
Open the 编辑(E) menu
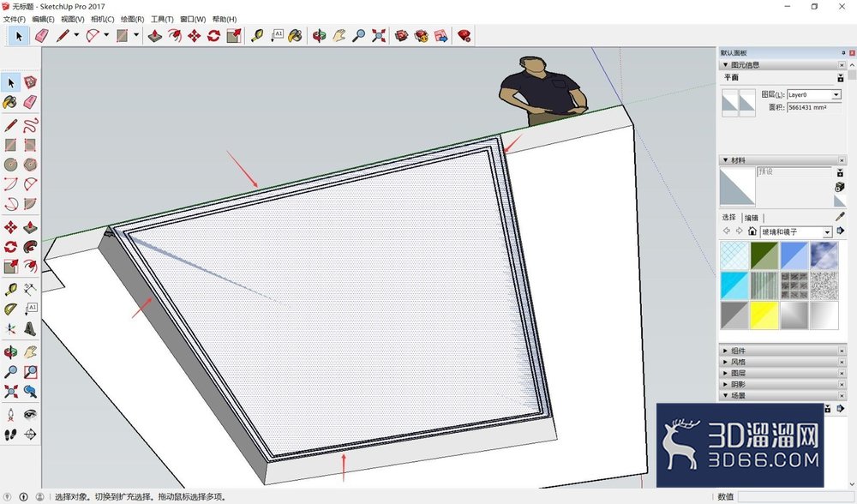(x=43, y=19)
